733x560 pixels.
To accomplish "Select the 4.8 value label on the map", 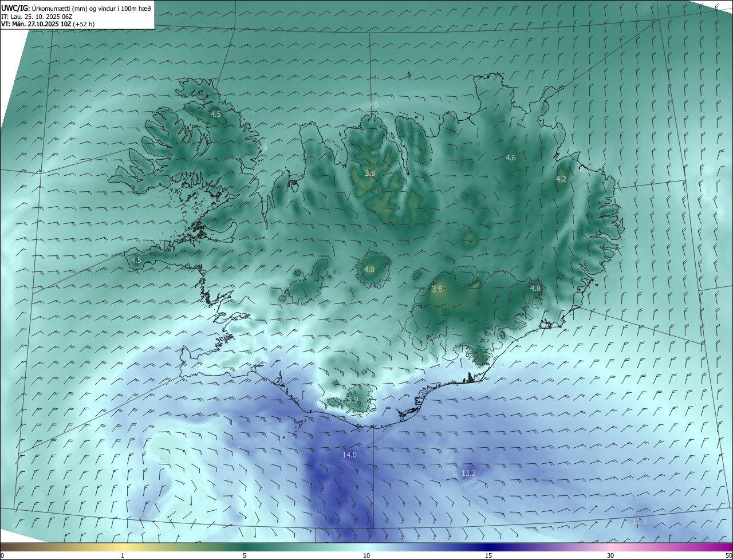I will click(535, 289).
